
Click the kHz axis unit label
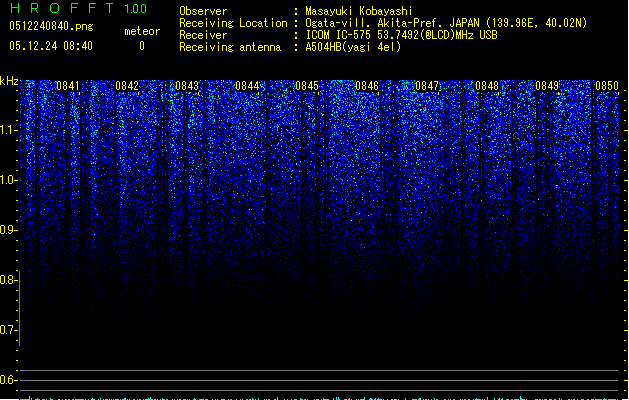pyautogui.click(x=9, y=81)
